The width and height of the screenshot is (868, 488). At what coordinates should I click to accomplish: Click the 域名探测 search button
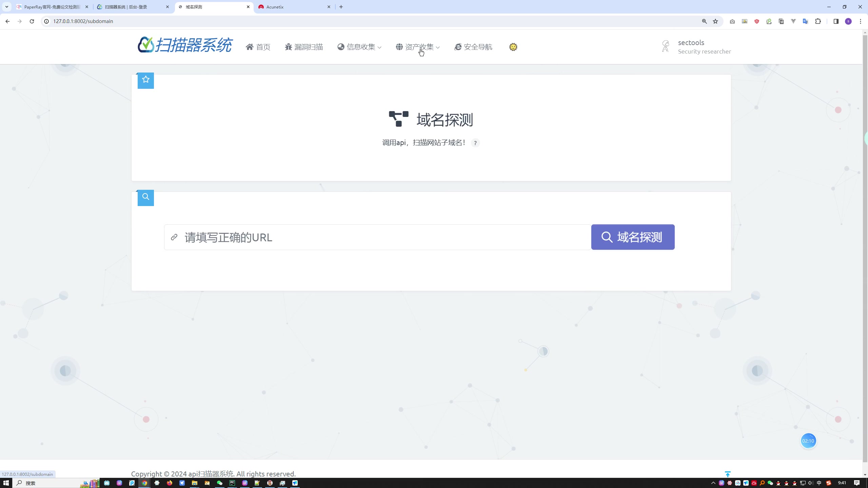click(633, 237)
